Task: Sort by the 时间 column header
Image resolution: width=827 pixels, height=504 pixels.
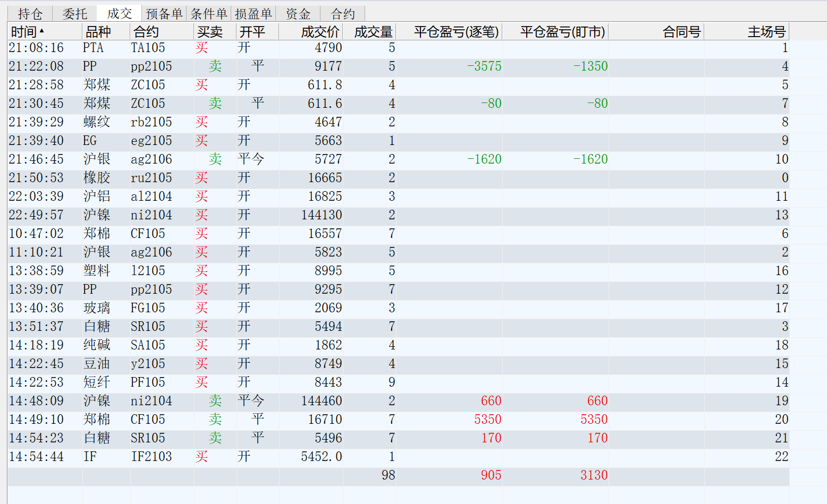Action: point(45,32)
